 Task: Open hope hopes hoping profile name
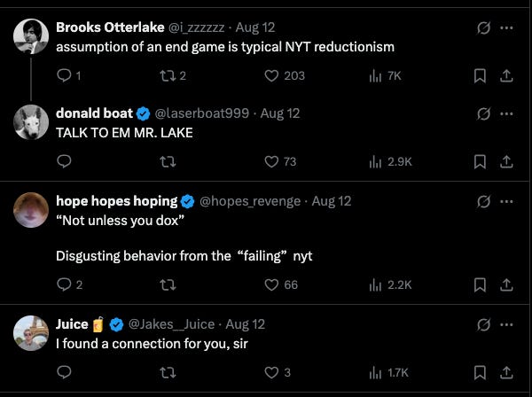coord(117,201)
